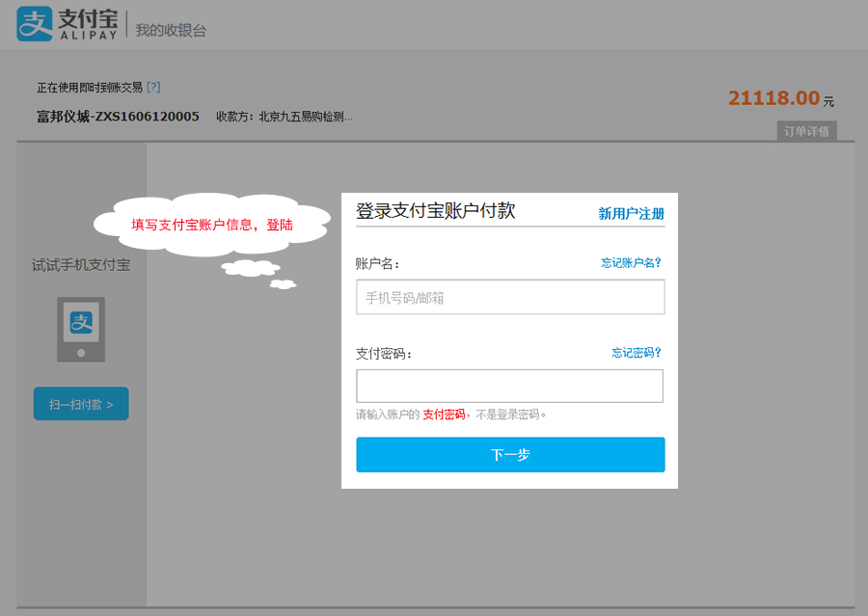
Task: Click the phone Alipay icon in sidebar
Action: (x=81, y=330)
